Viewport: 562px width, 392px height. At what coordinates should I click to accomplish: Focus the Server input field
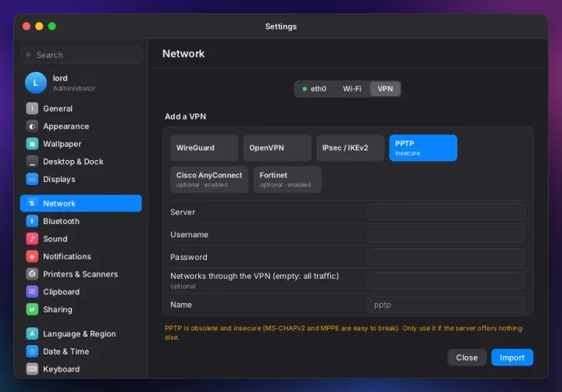coord(446,212)
